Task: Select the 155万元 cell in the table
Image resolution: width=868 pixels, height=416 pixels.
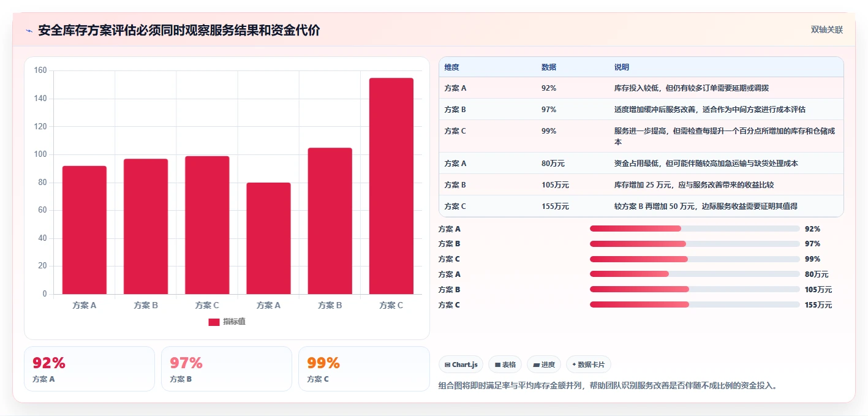Action: point(555,206)
